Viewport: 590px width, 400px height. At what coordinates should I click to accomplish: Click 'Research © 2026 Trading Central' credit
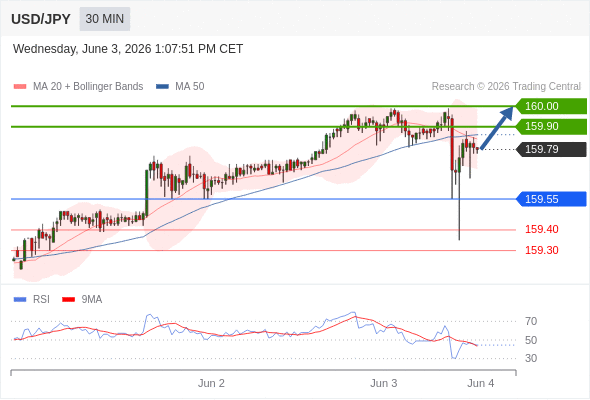[506, 87]
